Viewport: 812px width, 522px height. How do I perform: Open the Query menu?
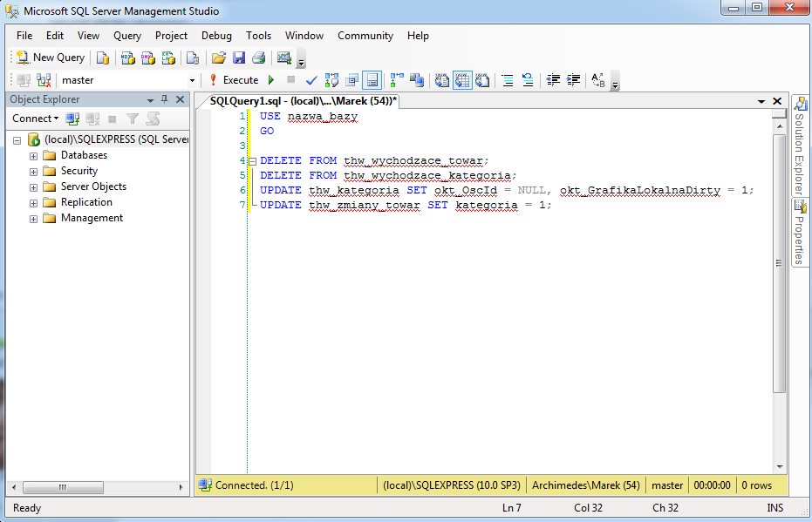click(127, 36)
